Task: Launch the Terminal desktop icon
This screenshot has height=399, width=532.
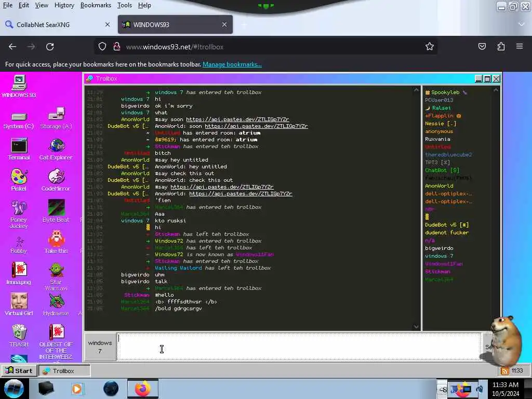Action: pos(19,149)
